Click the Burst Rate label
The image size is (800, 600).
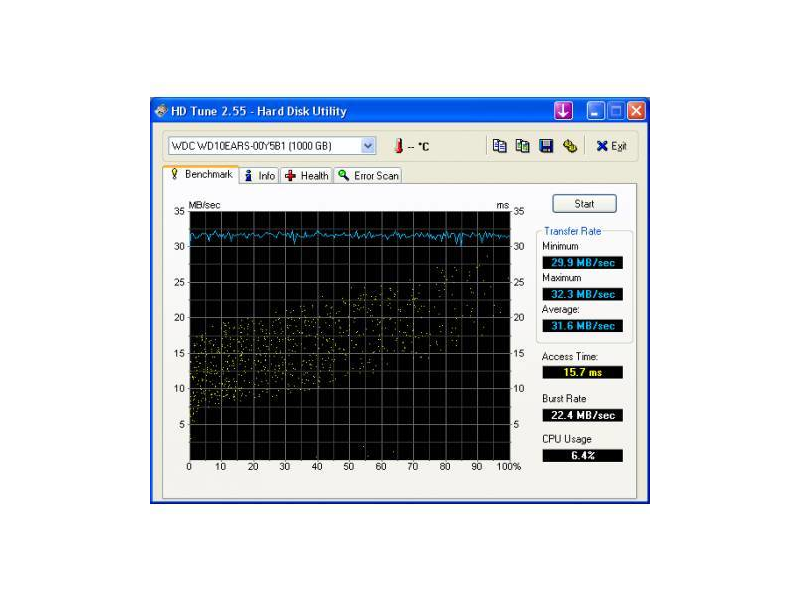pyautogui.click(x=564, y=399)
